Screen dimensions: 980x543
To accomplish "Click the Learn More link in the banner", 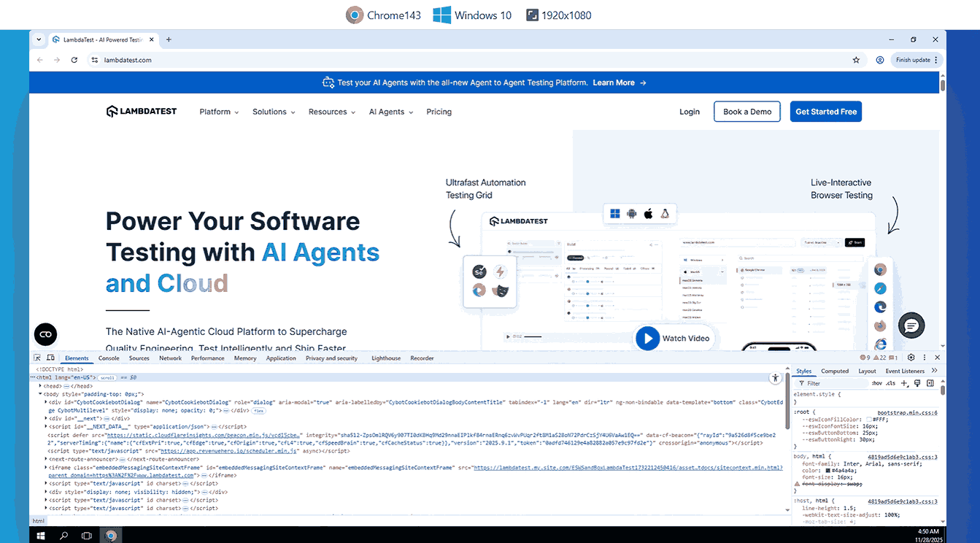I will [614, 82].
